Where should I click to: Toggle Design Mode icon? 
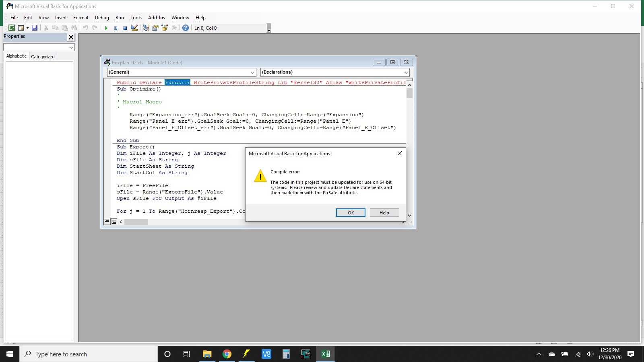click(x=134, y=28)
